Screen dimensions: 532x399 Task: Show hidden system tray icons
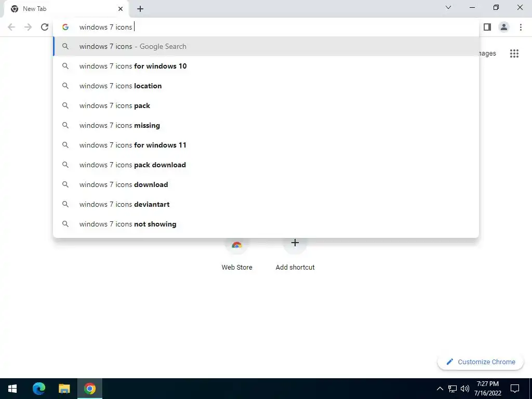click(x=440, y=389)
